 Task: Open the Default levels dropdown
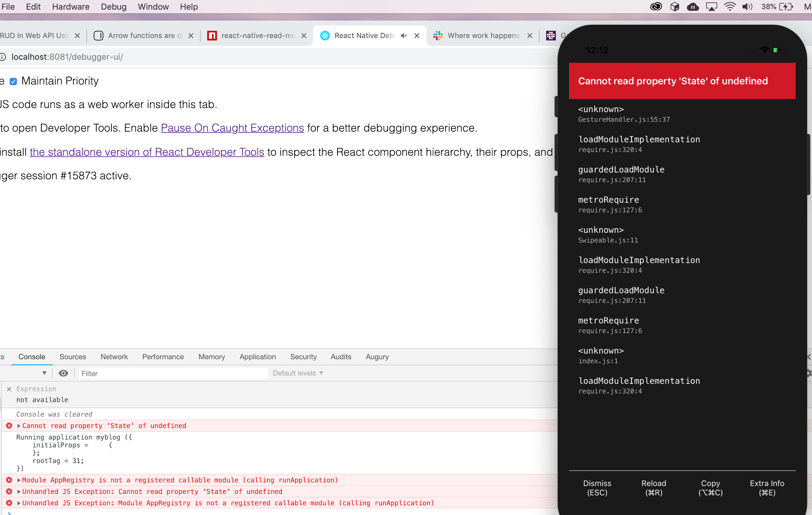[x=297, y=373]
